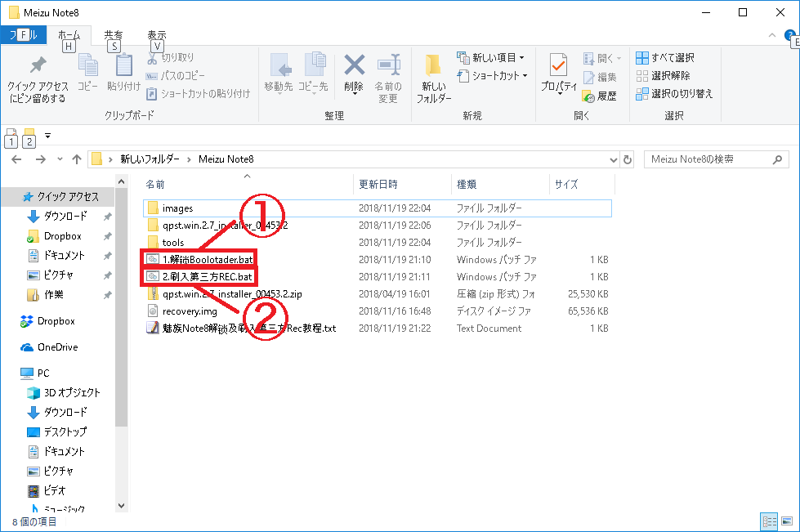Viewport: 800px width, 532px height.
Task: Switch to large icons view layout
Action: 787,522
